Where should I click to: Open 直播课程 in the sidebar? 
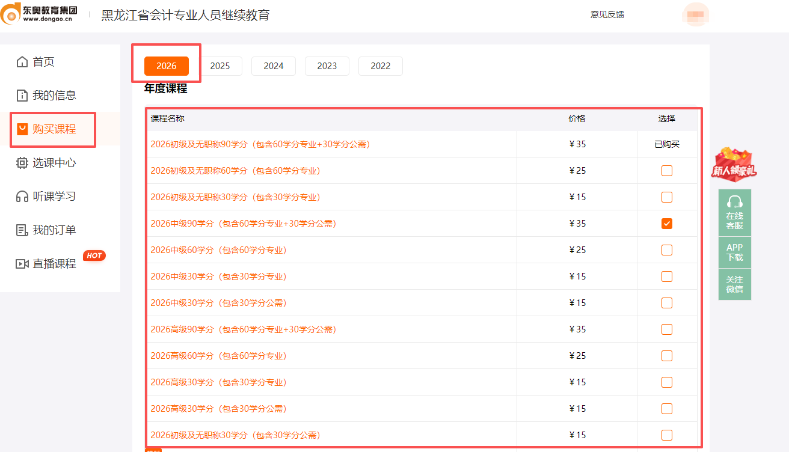[54, 264]
